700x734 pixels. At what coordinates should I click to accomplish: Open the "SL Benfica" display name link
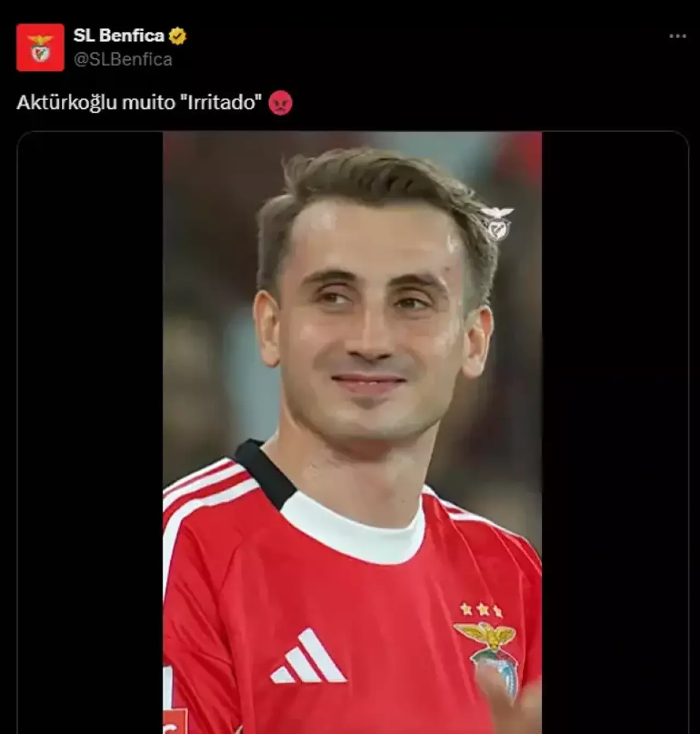coord(119,36)
